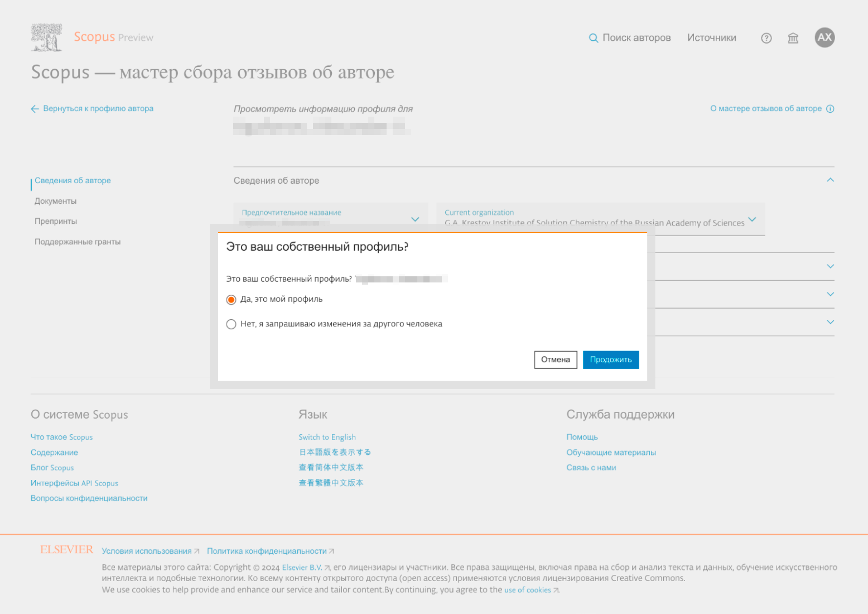Collapse the Сведения об авторе section chevron
The height and width of the screenshot is (614, 868).
pos(830,180)
